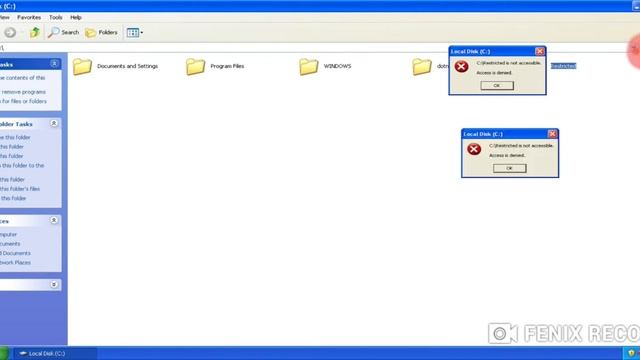Screen dimensions: 640x360
Task: Collapse the Other Places panel
Action: (x=54, y=220)
